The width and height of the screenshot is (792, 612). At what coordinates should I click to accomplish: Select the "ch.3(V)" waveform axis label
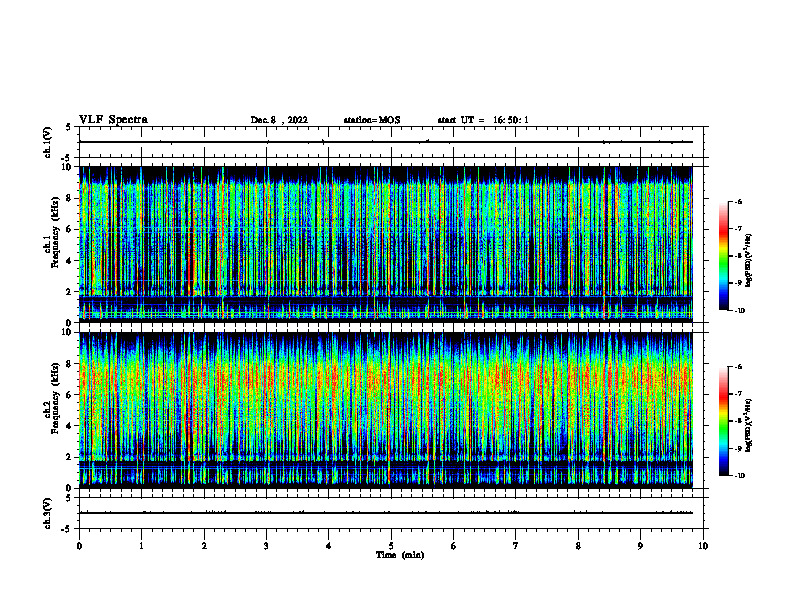coord(48,514)
